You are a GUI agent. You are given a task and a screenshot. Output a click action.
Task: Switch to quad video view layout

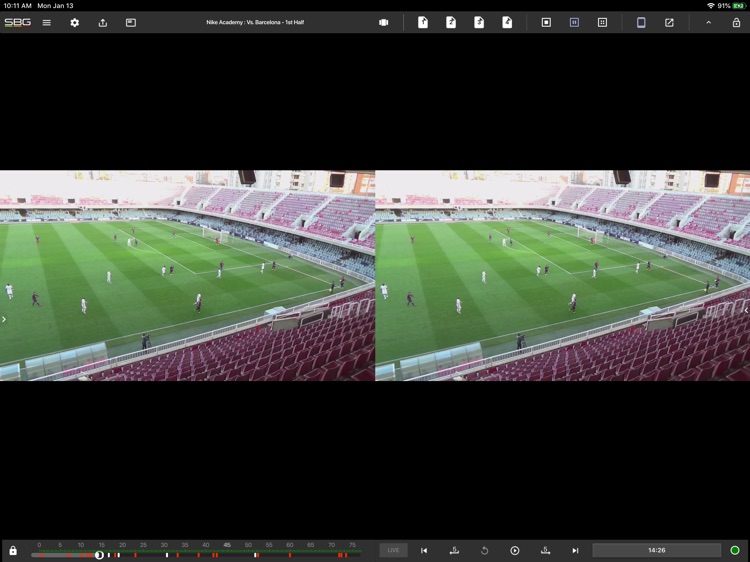pyautogui.click(x=603, y=22)
